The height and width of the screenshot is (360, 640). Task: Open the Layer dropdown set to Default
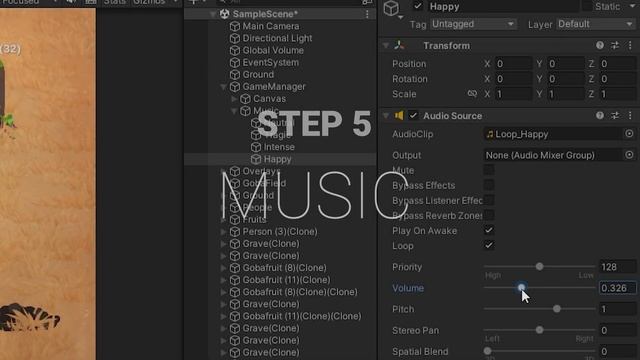pos(596,24)
